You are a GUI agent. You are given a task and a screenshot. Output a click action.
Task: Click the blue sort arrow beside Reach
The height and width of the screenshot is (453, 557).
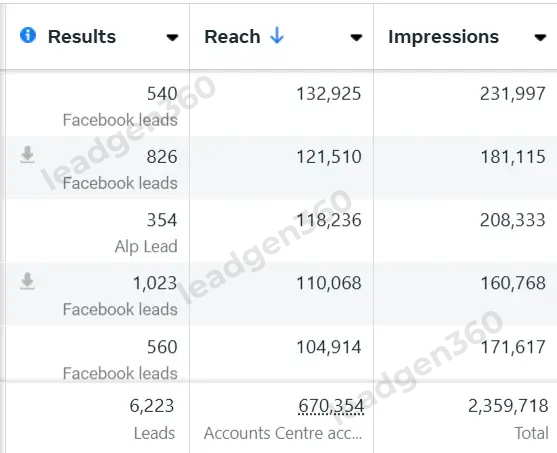(277, 36)
